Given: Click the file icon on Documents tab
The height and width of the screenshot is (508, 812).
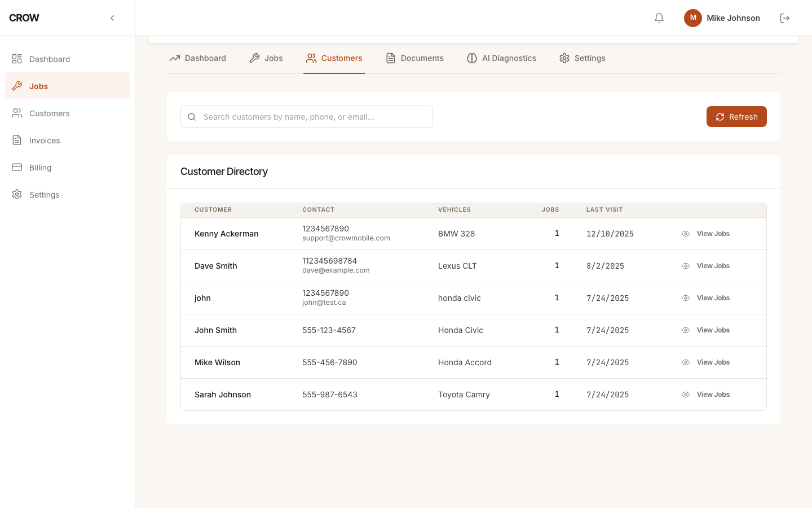Looking at the screenshot, I should 391,58.
